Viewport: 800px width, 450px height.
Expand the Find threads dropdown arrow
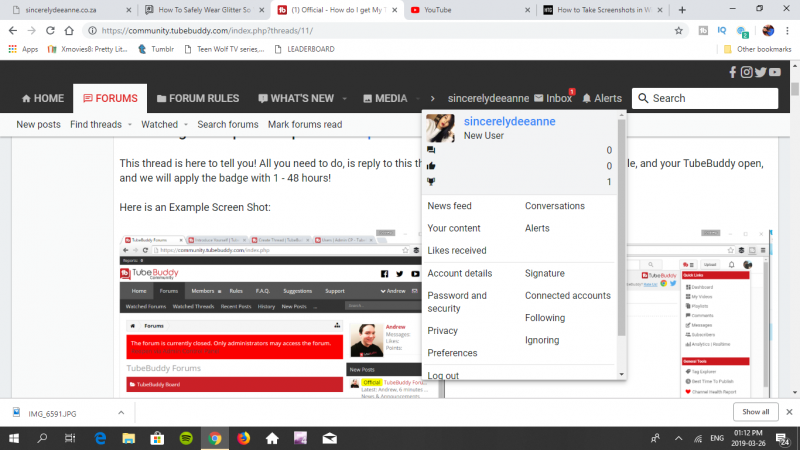129,125
